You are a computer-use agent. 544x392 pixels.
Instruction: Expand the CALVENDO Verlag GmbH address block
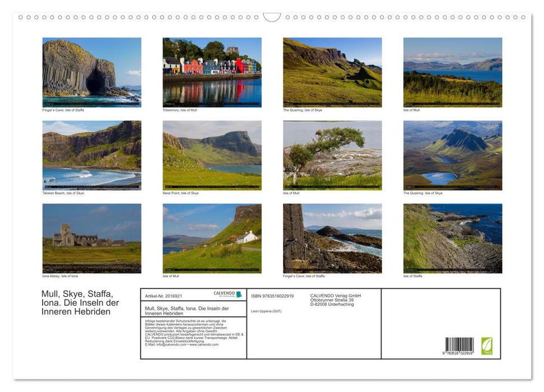[x=335, y=301]
